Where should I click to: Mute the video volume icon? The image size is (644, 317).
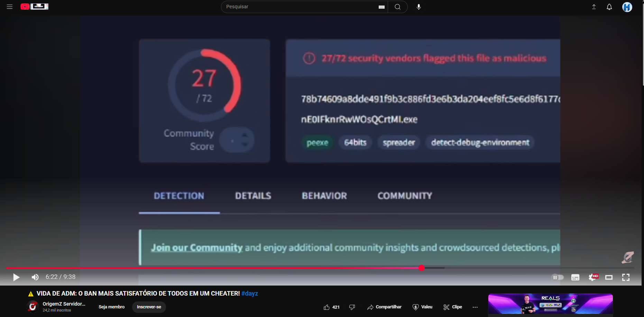(x=35, y=277)
